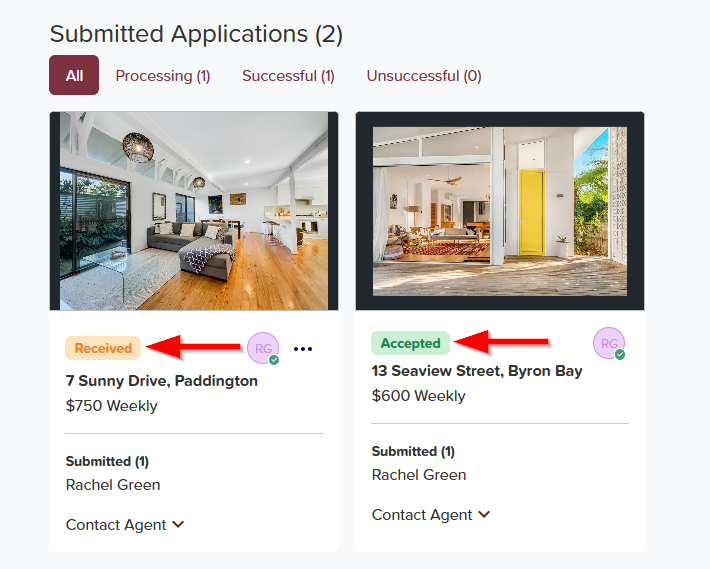
Task: Click RG avatar on Byron Bay application card
Action: coord(608,343)
